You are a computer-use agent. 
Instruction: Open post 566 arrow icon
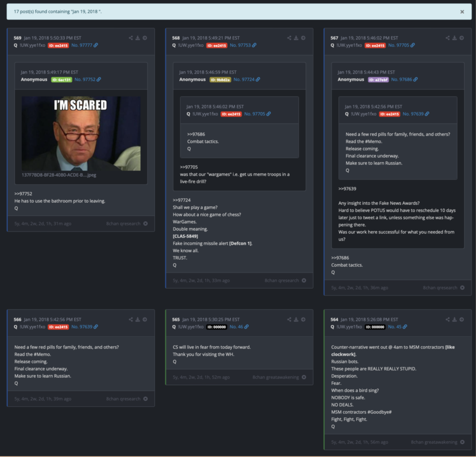click(145, 319)
